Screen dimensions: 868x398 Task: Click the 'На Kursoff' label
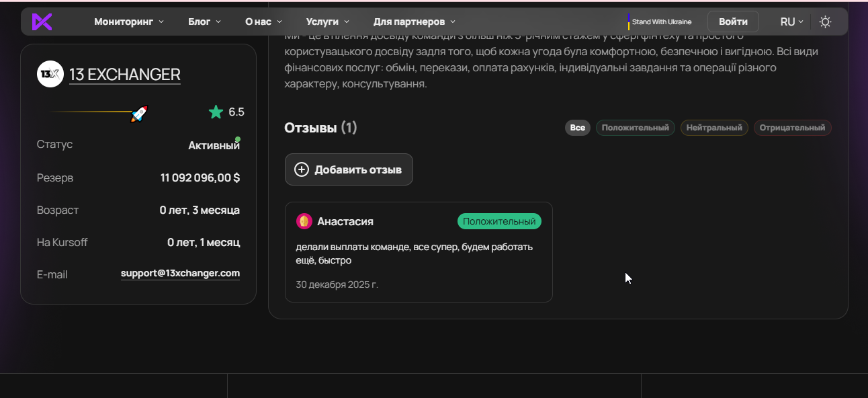click(62, 242)
